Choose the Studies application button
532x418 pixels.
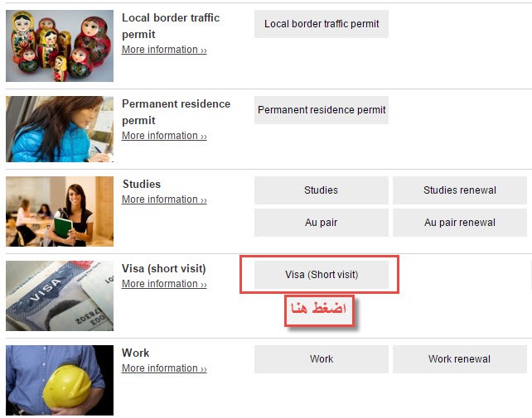(x=322, y=190)
